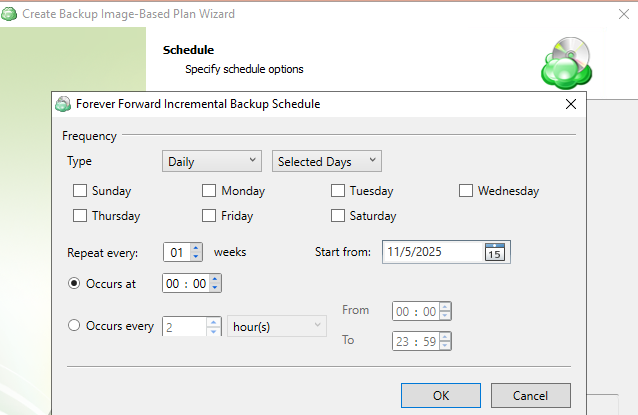The width and height of the screenshot is (638, 415).
Task: Enable the Monday checkbox
Action: click(209, 191)
